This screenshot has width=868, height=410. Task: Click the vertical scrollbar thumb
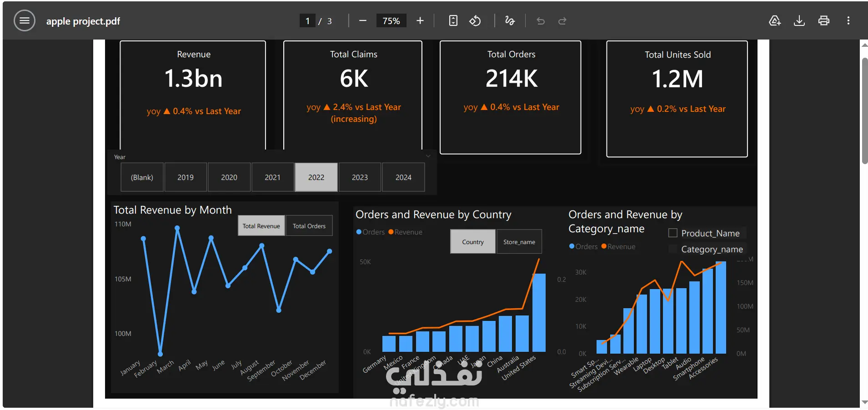coord(864,110)
